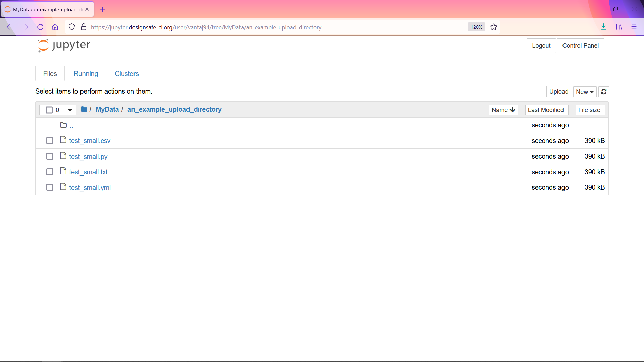
Task: Select the test_small.py checkbox
Action: click(x=50, y=156)
